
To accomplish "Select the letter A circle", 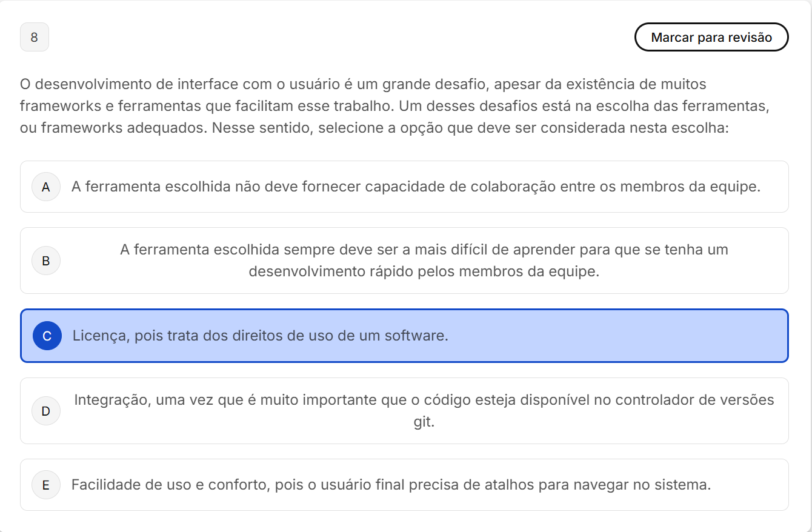I will pos(46,187).
